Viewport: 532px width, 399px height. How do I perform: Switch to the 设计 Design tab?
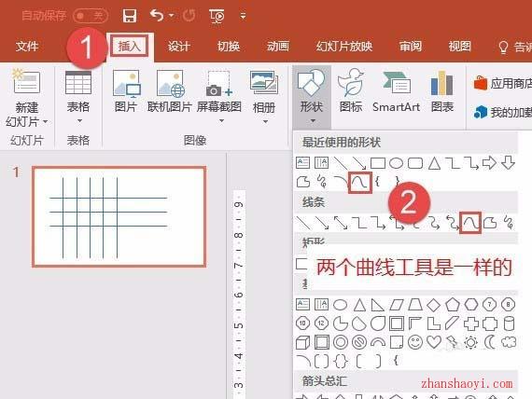[x=178, y=47]
